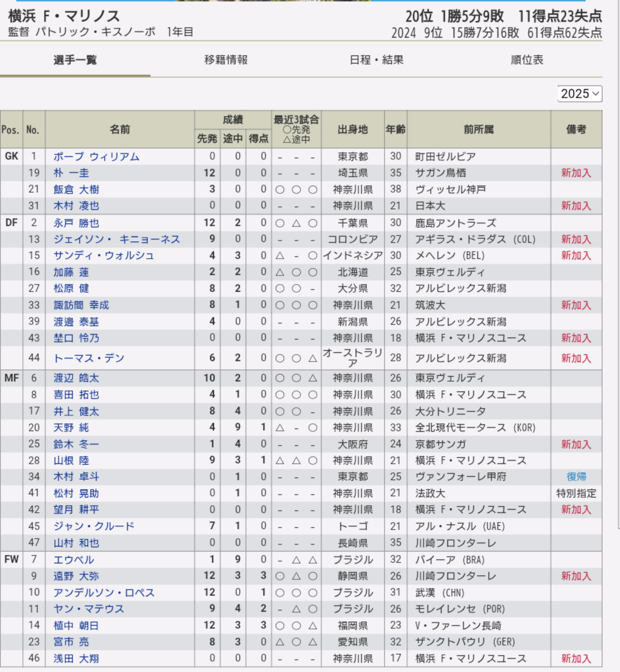The image size is (620, 672).
Task: Click the 得点 column header
Action: [258, 139]
